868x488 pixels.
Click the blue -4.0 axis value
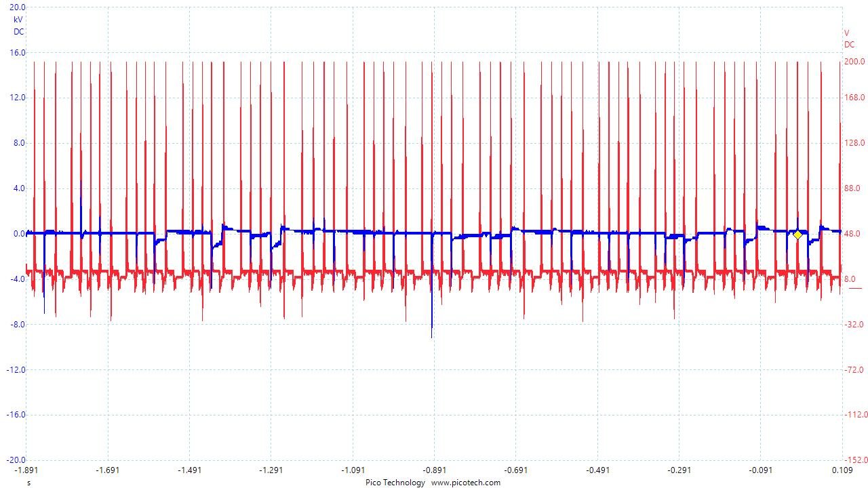(x=17, y=279)
